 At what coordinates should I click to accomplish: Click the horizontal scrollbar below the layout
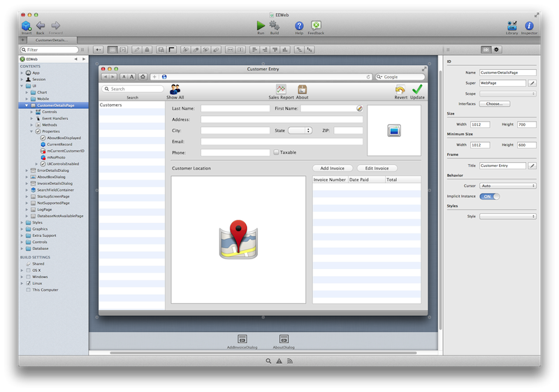(263, 353)
